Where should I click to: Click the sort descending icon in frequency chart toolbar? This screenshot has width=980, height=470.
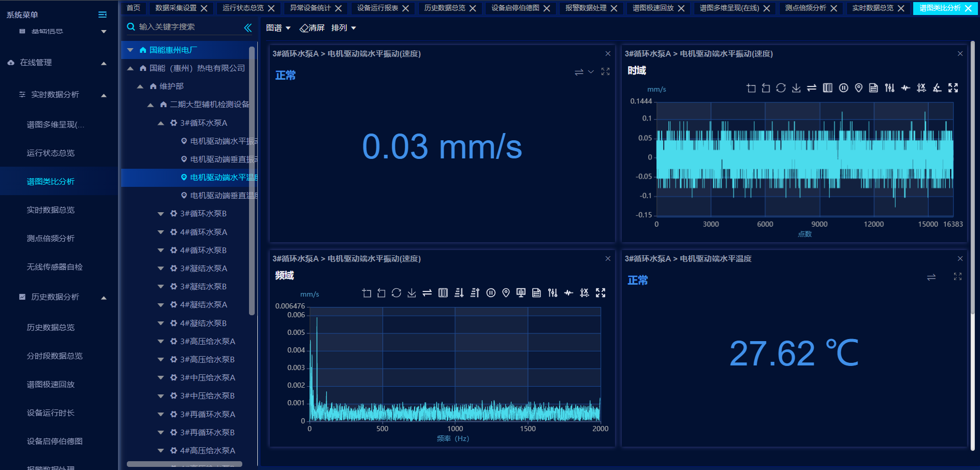pyautogui.click(x=459, y=293)
